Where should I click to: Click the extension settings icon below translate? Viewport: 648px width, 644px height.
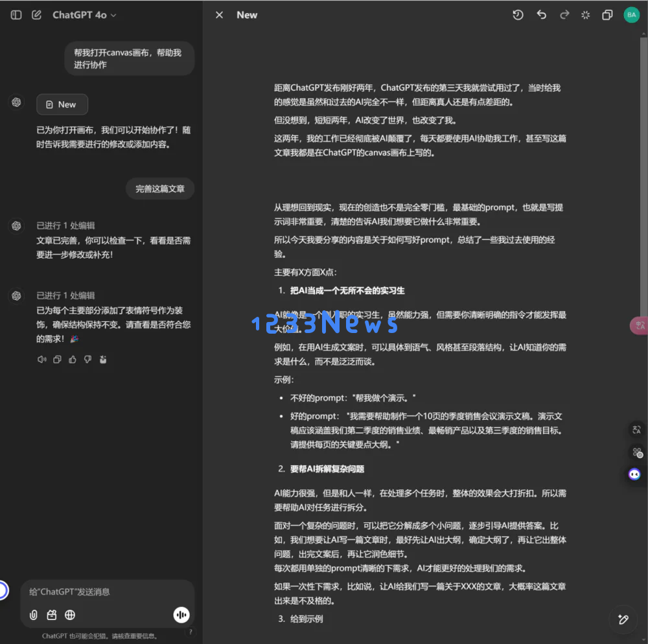(637, 452)
